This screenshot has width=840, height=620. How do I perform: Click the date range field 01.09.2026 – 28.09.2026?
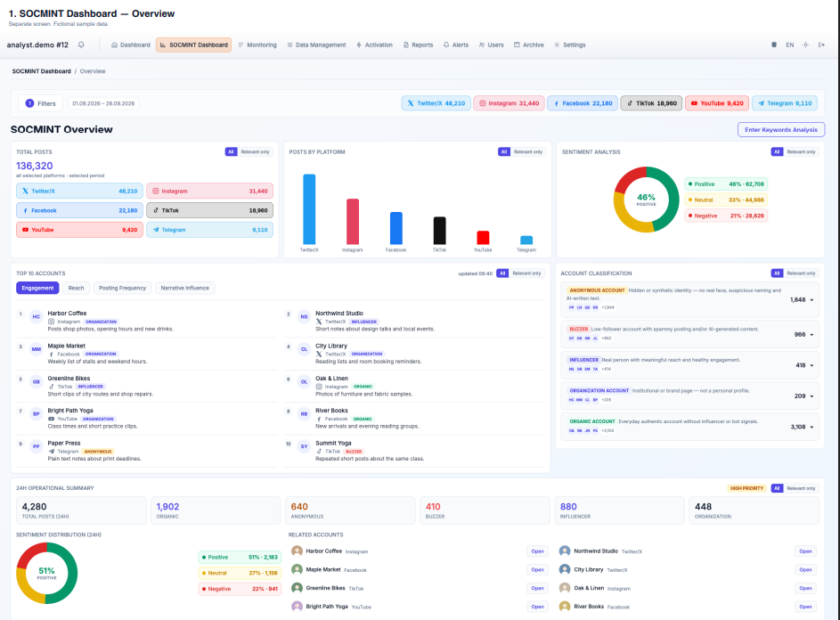click(103, 103)
